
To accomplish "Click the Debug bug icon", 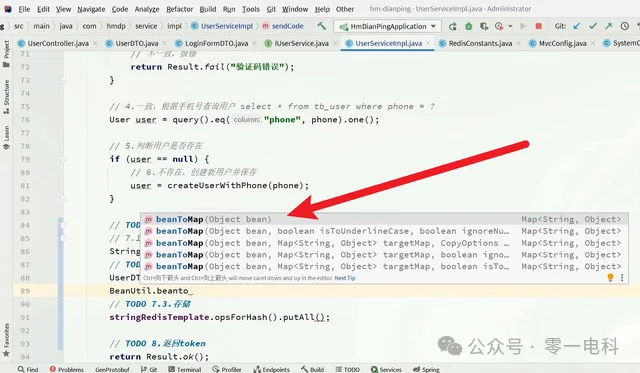I will pyautogui.click(x=469, y=27).
